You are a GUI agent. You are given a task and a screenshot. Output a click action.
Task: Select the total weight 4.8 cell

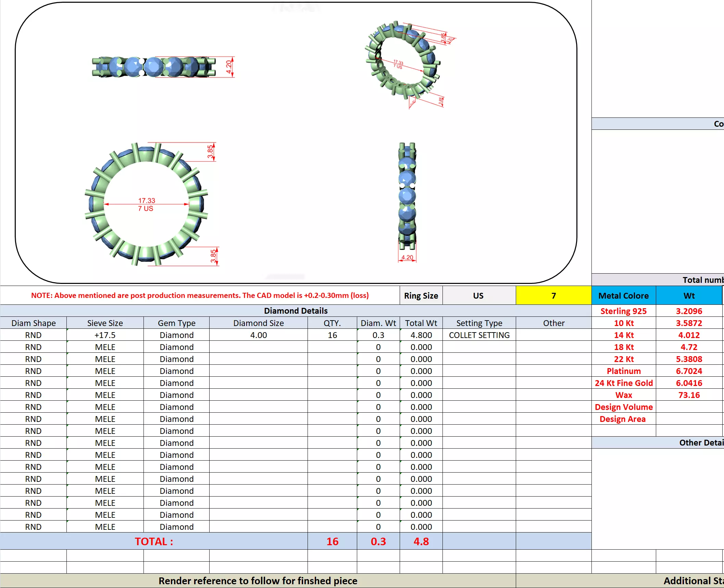pyautogui.click(x=421, y=541)
